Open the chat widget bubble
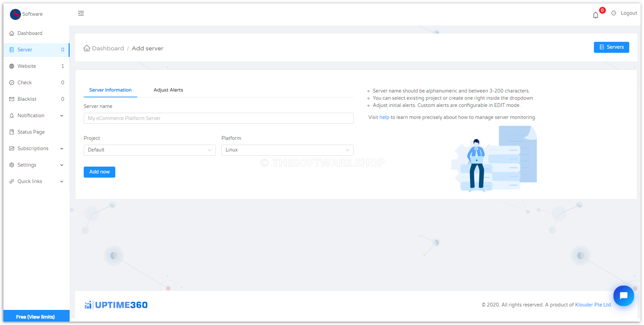644x325 pixels. [x=623, y=296]
